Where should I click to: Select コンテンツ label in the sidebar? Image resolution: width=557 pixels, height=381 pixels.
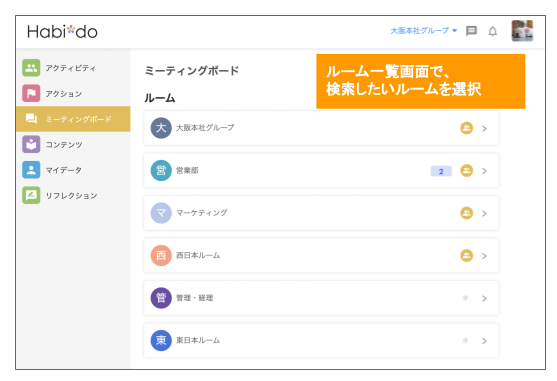64,145
